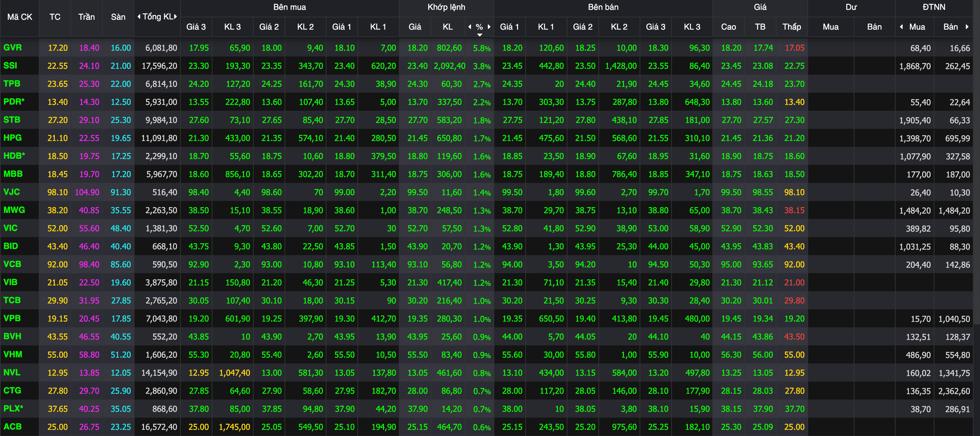
Task: Open PDR* ticker symbol
Action: [x=14, y=102]
